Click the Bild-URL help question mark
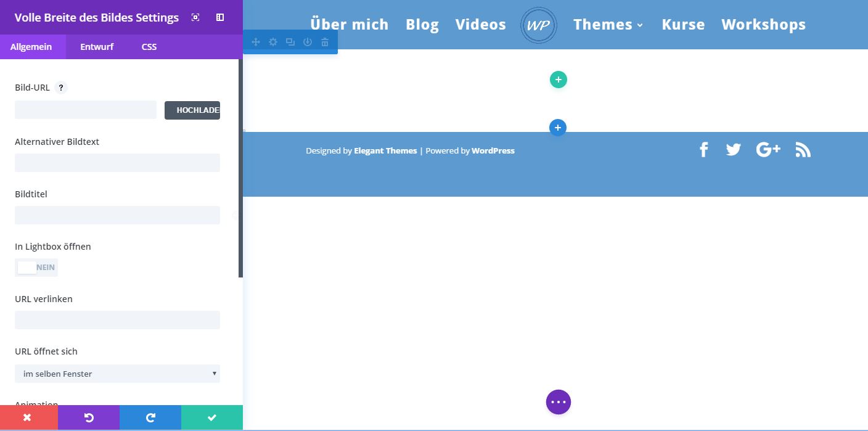Viewport: 868px width, 431px height. click(61, 88)
